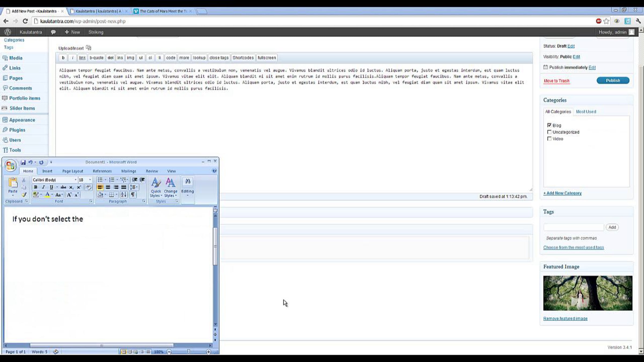Toggle Show/Hide paragraph marks icon
The image size is (644, 362).
pyautogui.click(x=133, y=195)
